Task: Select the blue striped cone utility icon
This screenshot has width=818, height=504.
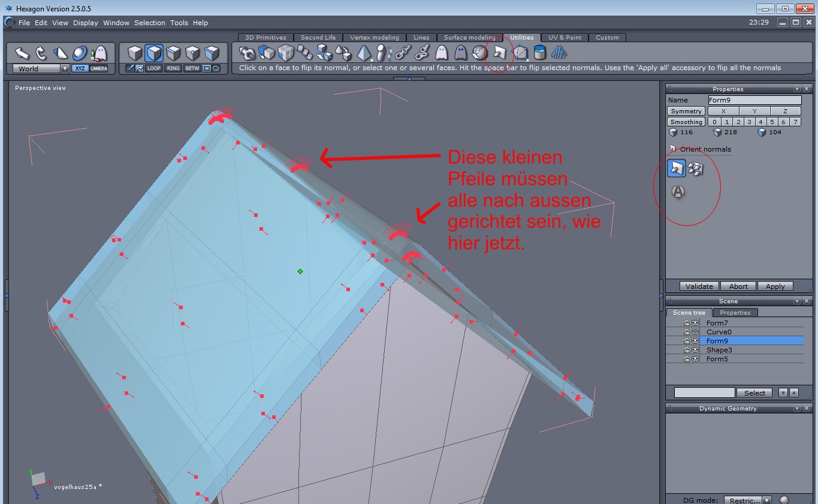Action: [x=559, y=53]
